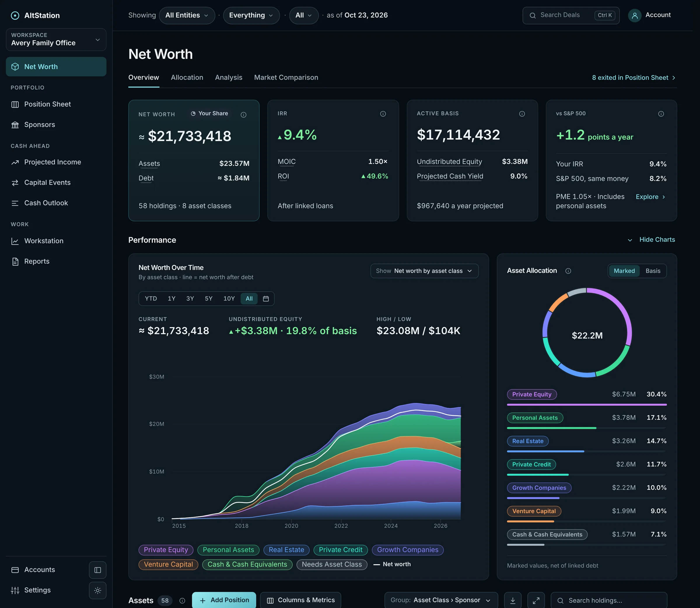Click the IRR card info icon
This screenshot has height=608, width=700.
tap(383, 114)
